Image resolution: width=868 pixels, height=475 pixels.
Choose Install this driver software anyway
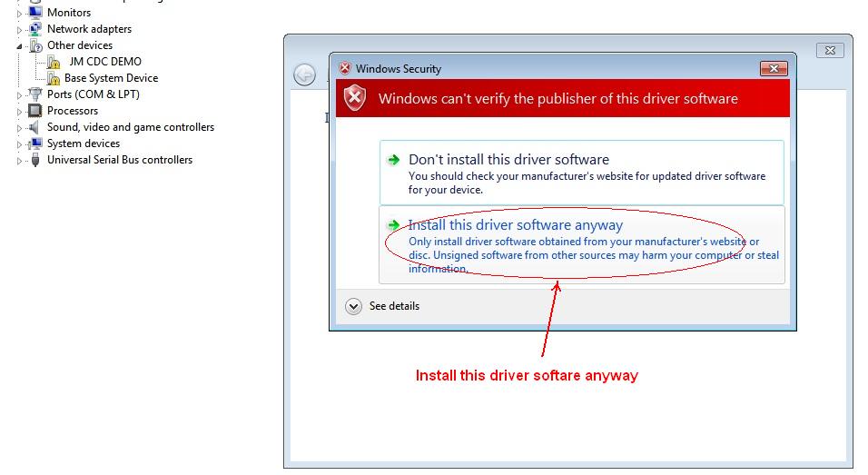(582, 244)
